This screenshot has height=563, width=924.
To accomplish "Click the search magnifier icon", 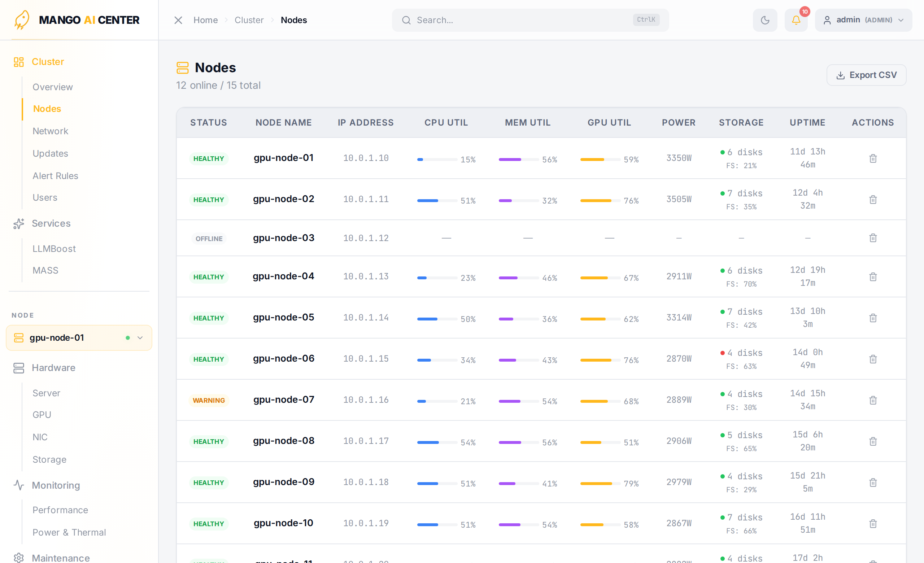I will pos(406,20).
